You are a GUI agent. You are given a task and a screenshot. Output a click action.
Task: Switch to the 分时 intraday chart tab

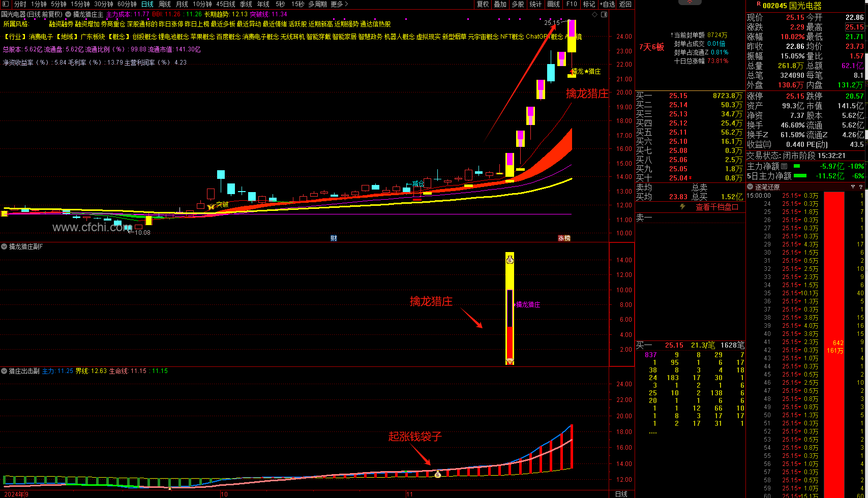[x=20, y=4]
